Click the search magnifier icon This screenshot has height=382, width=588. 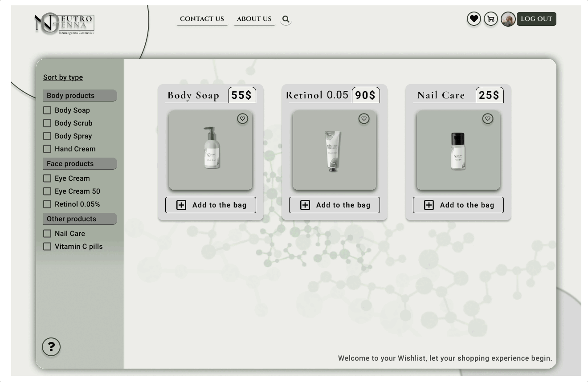[286, 19]
